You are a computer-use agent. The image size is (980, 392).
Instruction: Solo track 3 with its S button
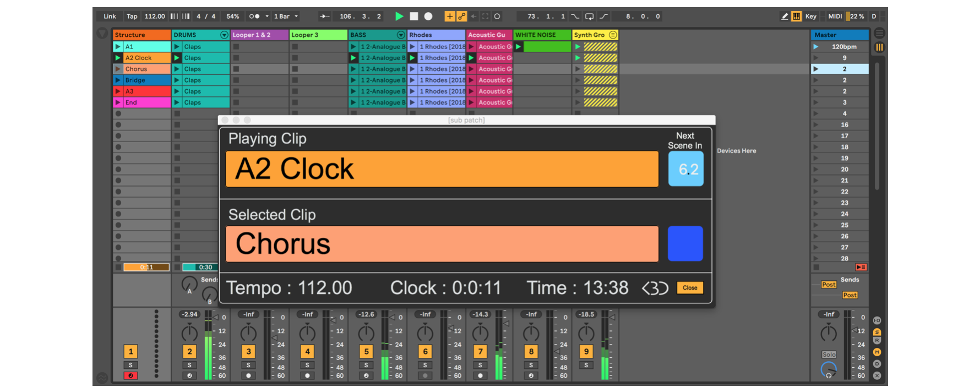(x=248, y=365)
